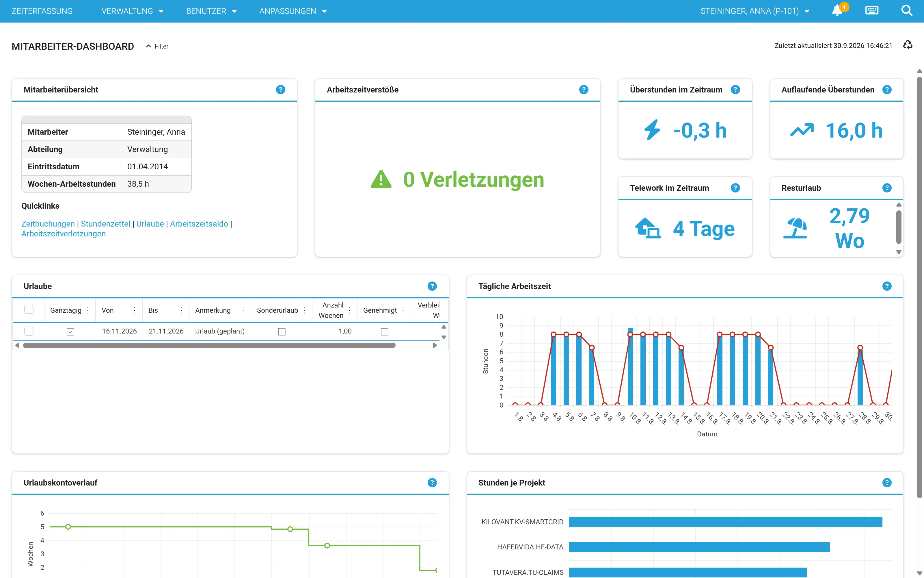Image resolution: width=924 pixels, height=578 pixels.
Task: Open help for Urlaubskontoverlauf
Action: coord(432,482)
